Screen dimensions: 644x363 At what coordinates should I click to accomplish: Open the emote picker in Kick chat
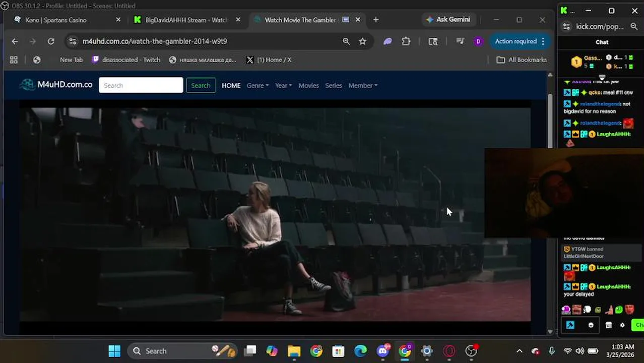(x=591, y=325)
